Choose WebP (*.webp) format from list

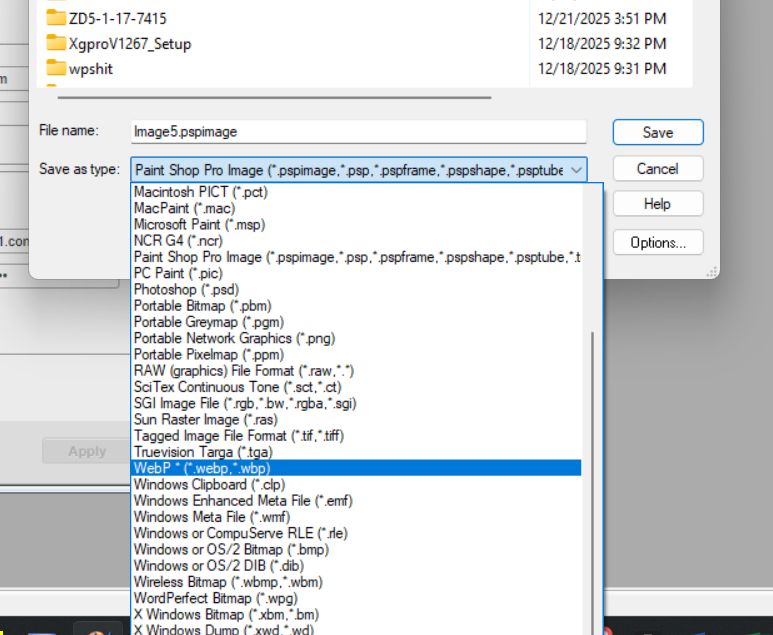coord(202,468)
